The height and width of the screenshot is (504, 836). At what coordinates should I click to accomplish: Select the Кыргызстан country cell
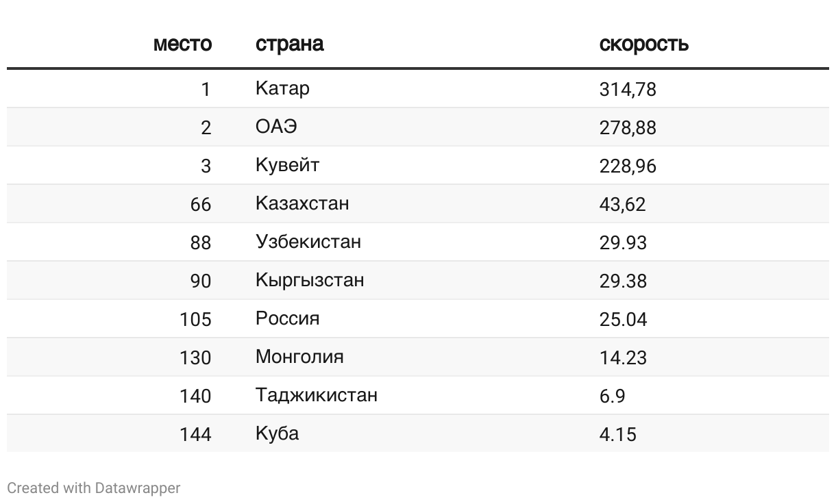click(310, 280)
